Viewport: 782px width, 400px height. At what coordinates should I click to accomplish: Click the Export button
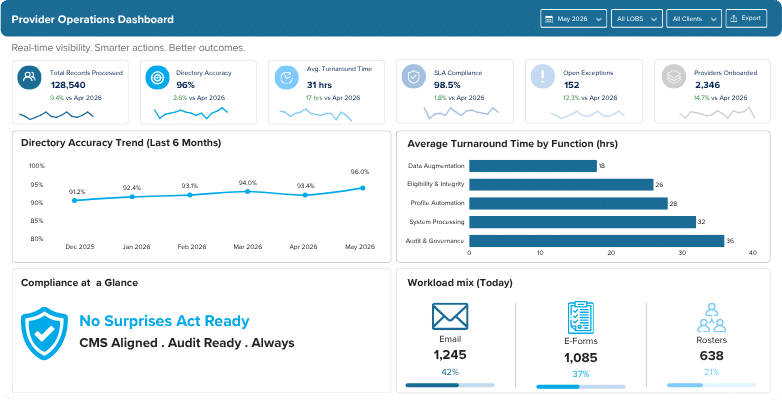[x=746, y=18]
